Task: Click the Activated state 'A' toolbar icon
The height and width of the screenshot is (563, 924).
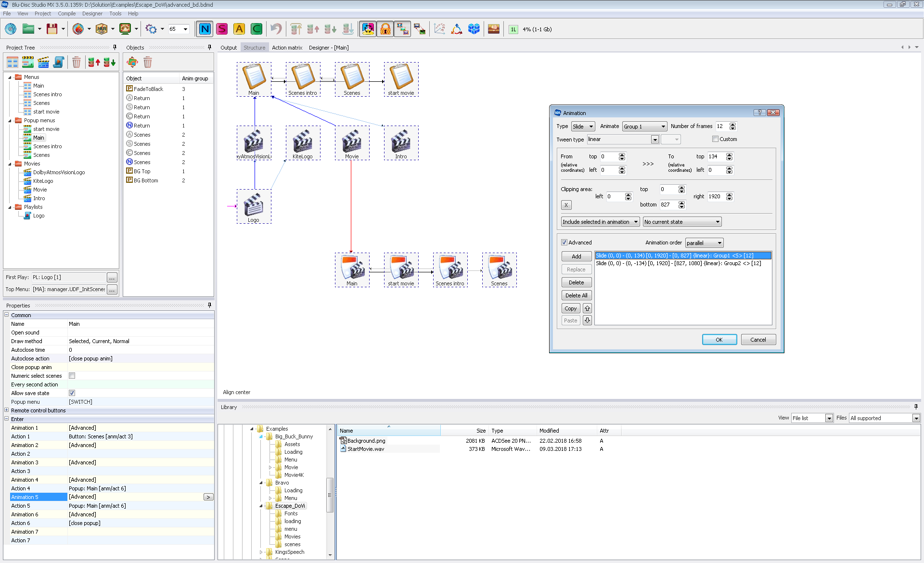Action: click(x=239, y=29)
